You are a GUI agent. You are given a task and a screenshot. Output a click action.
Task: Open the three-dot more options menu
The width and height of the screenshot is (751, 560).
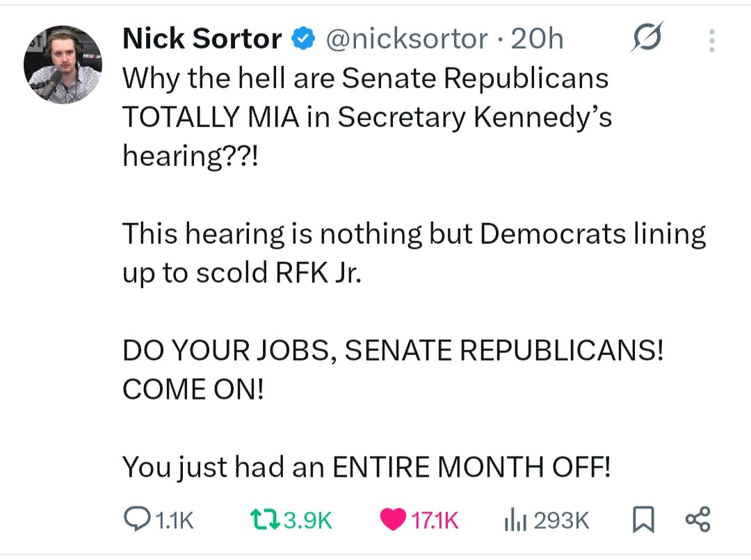pos(711,40)
